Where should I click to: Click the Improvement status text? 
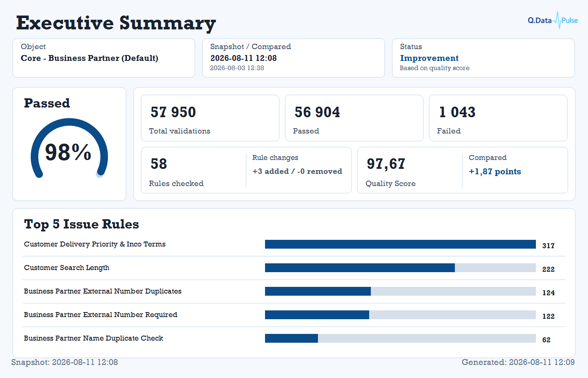(429, 58)
